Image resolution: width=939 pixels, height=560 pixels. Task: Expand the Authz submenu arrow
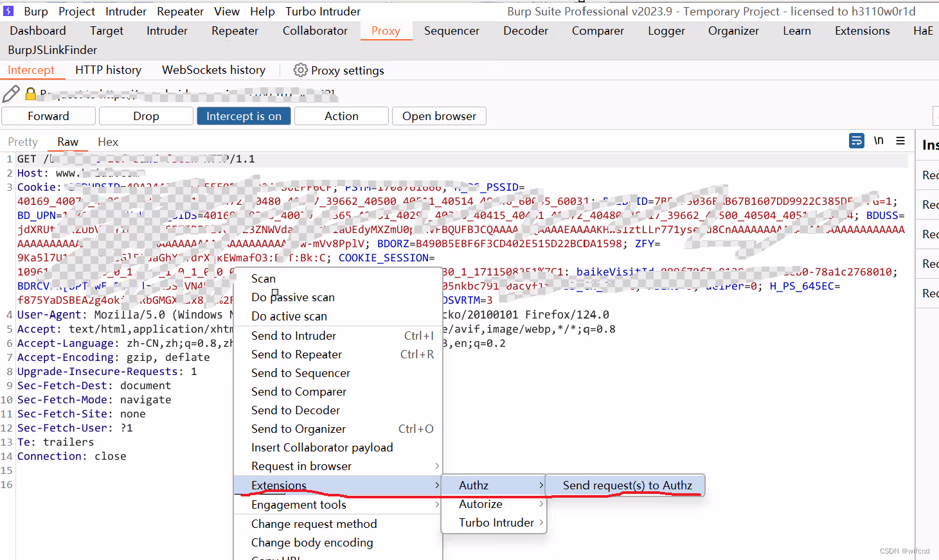(541, 486)
